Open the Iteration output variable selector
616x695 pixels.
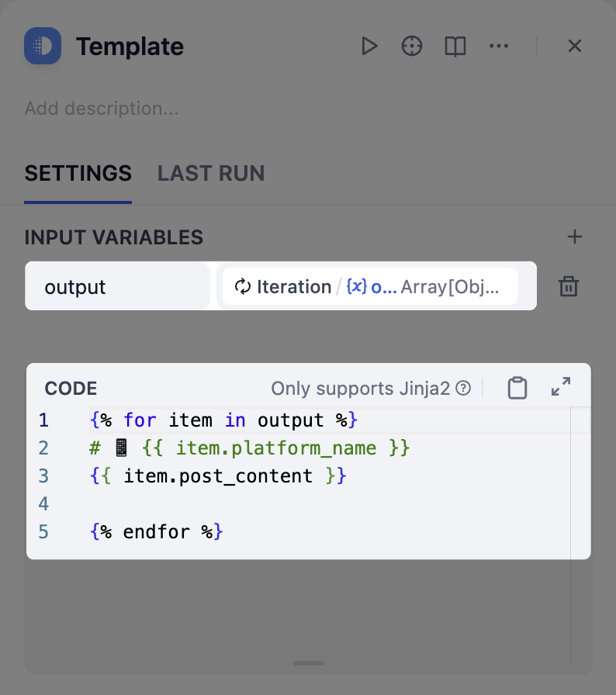tap(370, 286)
